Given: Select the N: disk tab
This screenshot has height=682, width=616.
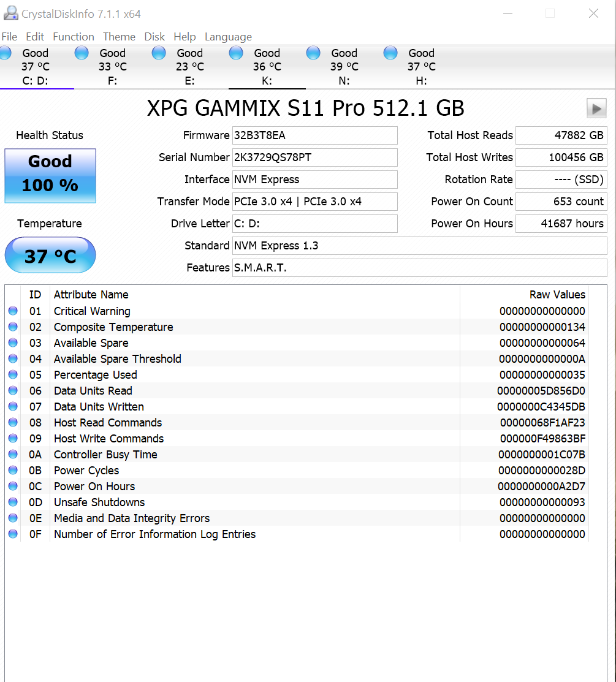Looking at the screenshot, I should pos(344,67).
